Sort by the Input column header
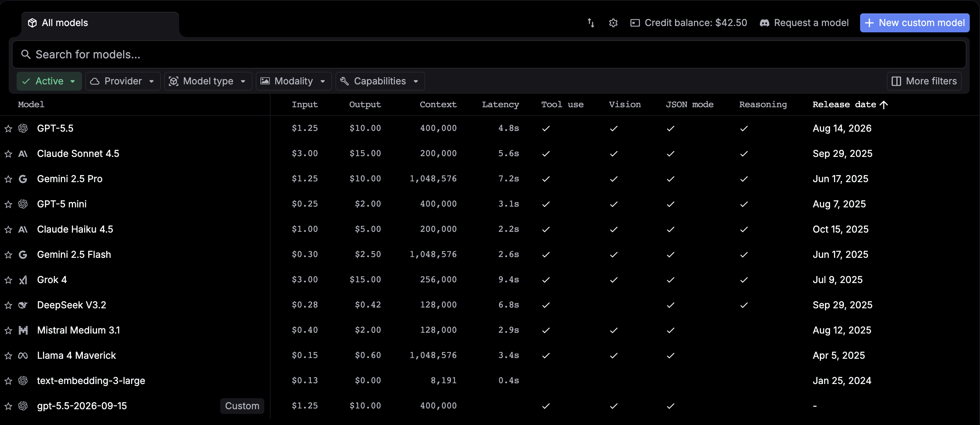The image size is (980, 425). click(x=305, y=104)
